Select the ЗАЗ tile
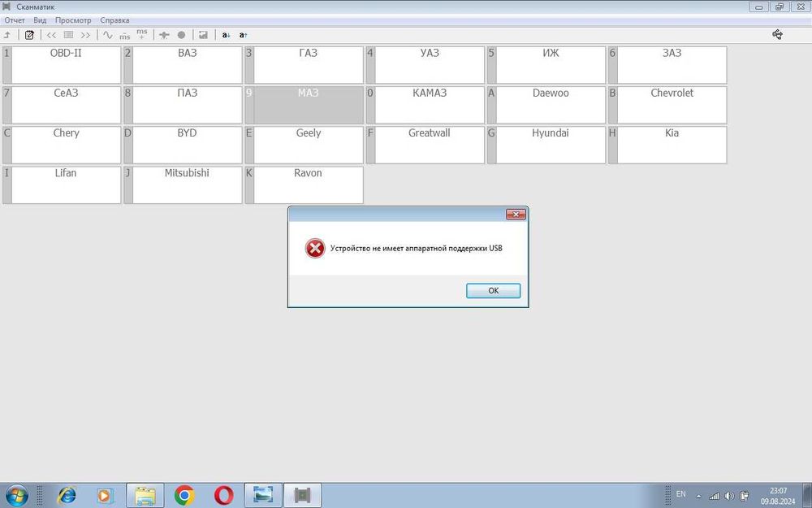This screenshot has height=508, width=812. 668,65
